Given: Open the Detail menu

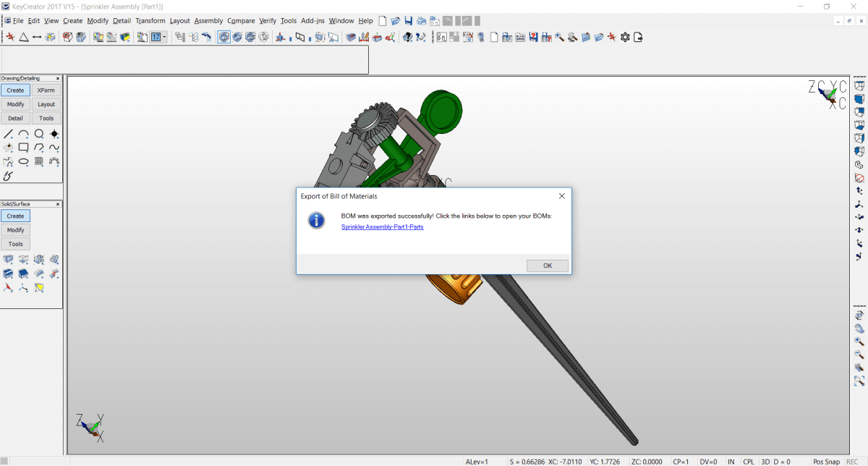Looking at the screenshot, I should 122,21.
